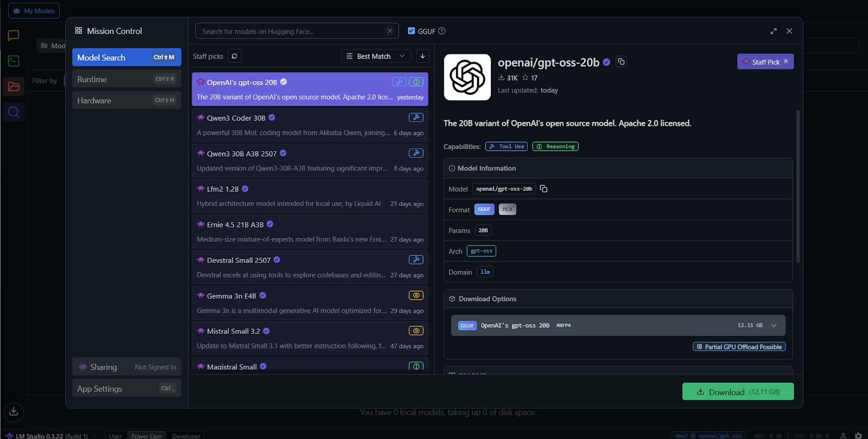Select the Mistral Small 3.2 model
The width and height of the screenshot is (868, 439).
[310, 338]
